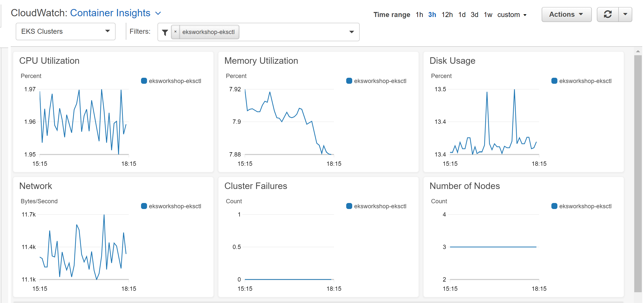
Task: Set time range to 1w
Action: [x=488, y=15]
